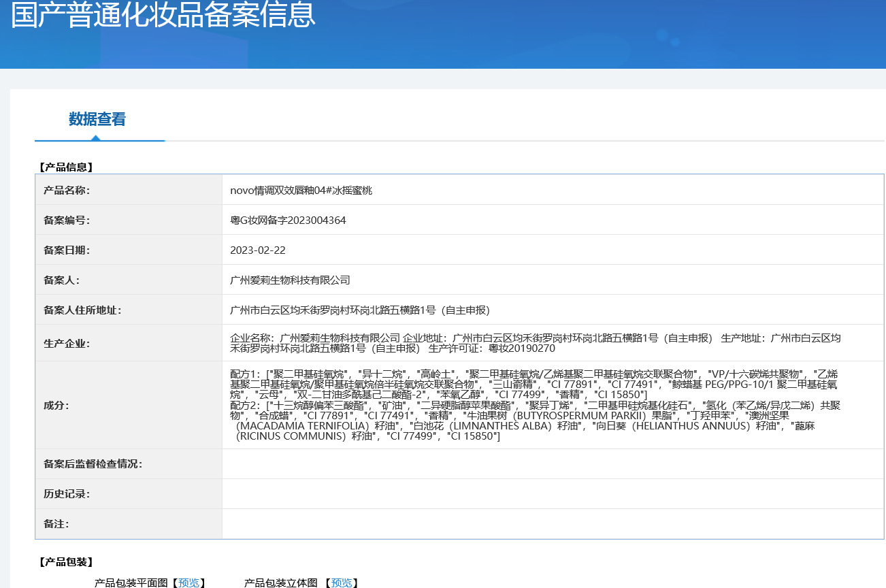Click the 生产企业 row label
886x588 pixels.
pos(67,344)
